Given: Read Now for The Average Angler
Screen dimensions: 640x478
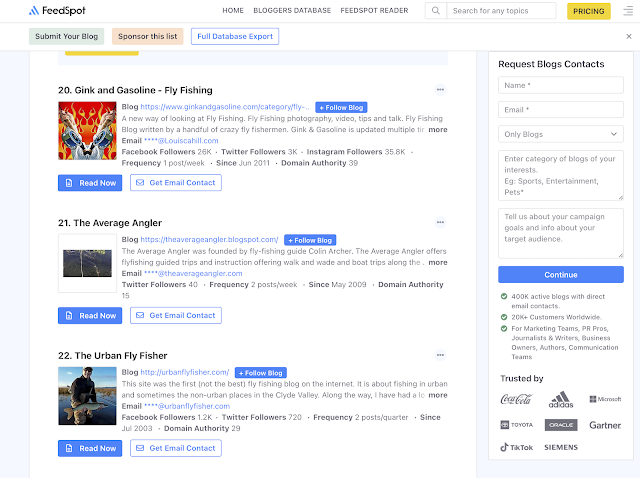Looking at the screenshot, I should (x=90, y=316).
